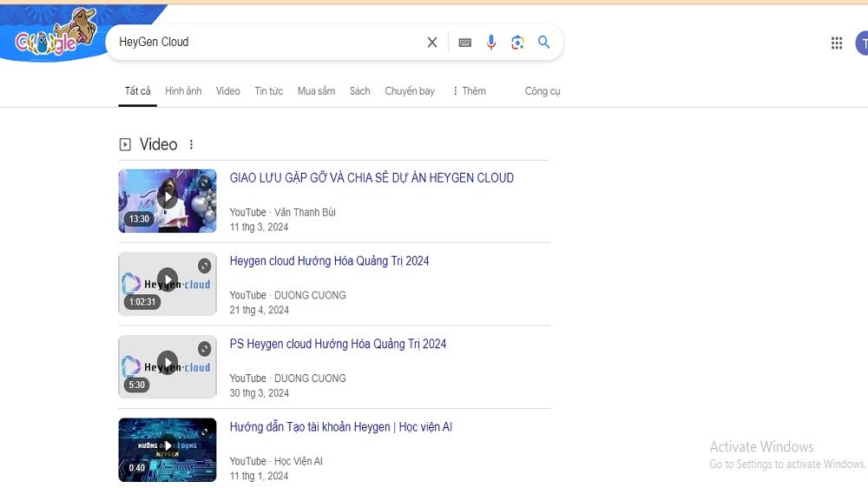Open GIAO LƯU GẶP GỠ VÀ CHIA SẺ link

click(x=372, y=178)
